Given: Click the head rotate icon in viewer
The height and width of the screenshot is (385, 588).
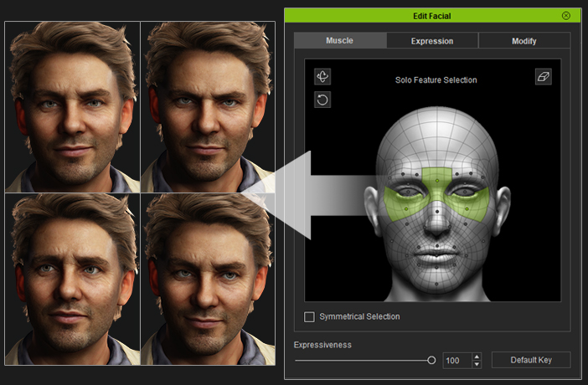Looking at the screenshot, I should point(322,77).
